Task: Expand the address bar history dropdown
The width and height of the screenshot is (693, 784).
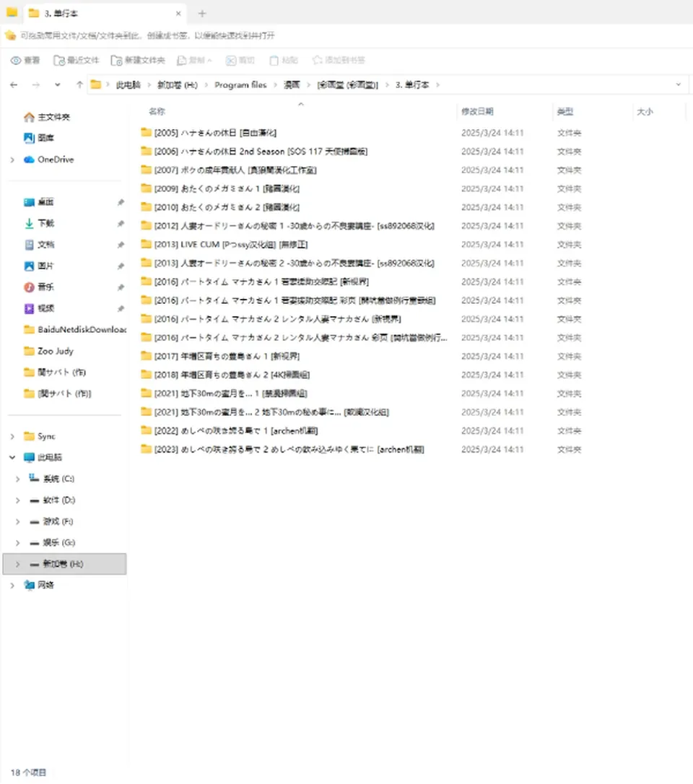Action: pos(678,84)
